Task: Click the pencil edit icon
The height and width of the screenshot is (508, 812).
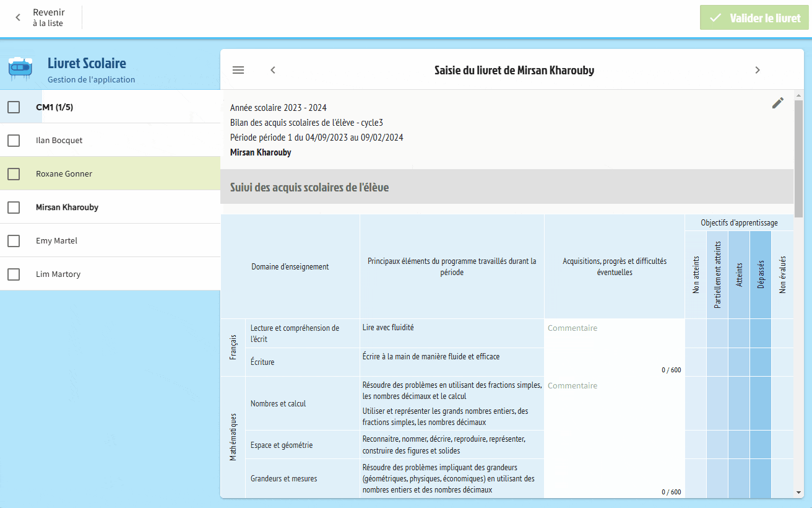Action: pyautogui.click(x=777, y=103)
